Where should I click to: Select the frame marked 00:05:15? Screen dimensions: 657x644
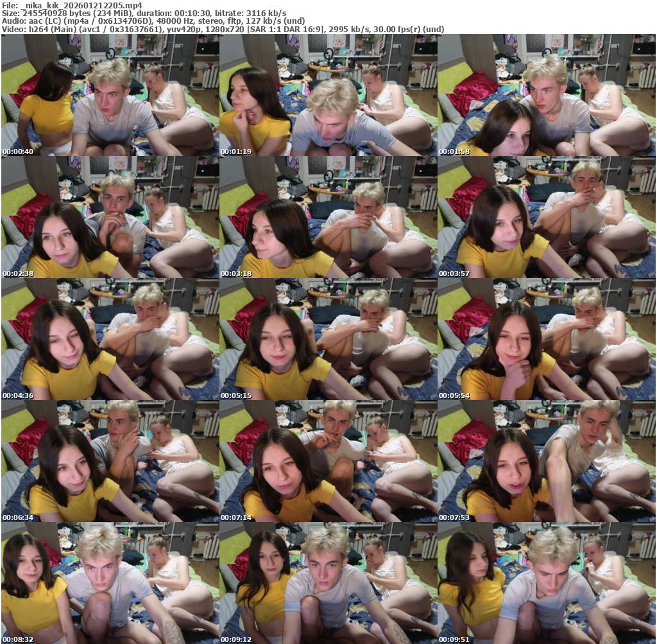point(328,339)
